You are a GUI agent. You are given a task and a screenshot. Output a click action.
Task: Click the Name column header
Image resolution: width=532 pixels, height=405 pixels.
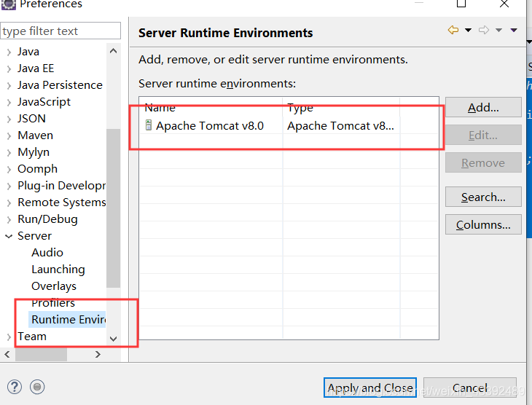click(211, 108)
